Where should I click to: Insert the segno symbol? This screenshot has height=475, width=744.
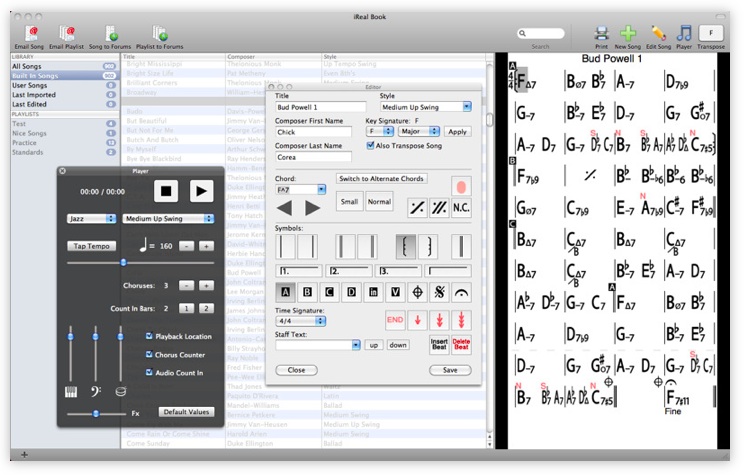pyautogui.click(x=439, y=292)
